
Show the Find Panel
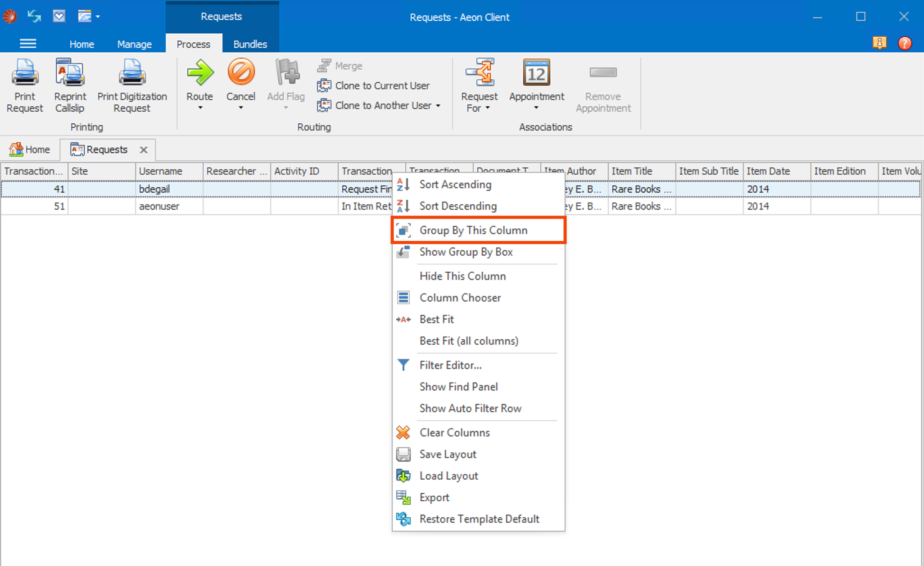click(458, 386)
